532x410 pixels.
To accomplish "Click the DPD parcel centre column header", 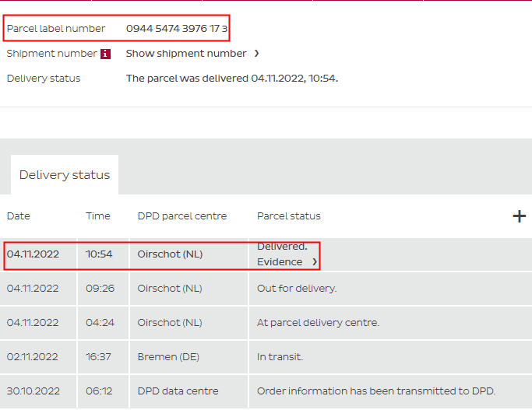I will tap(182, 216).
